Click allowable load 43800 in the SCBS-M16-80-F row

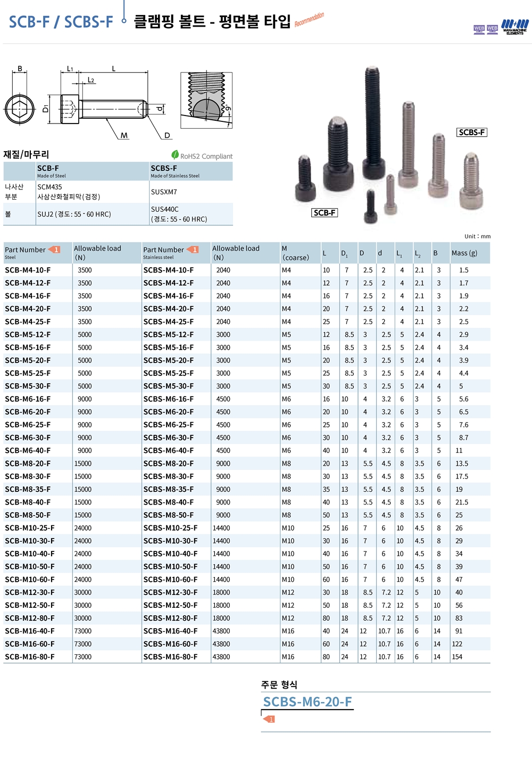point(221,657)
